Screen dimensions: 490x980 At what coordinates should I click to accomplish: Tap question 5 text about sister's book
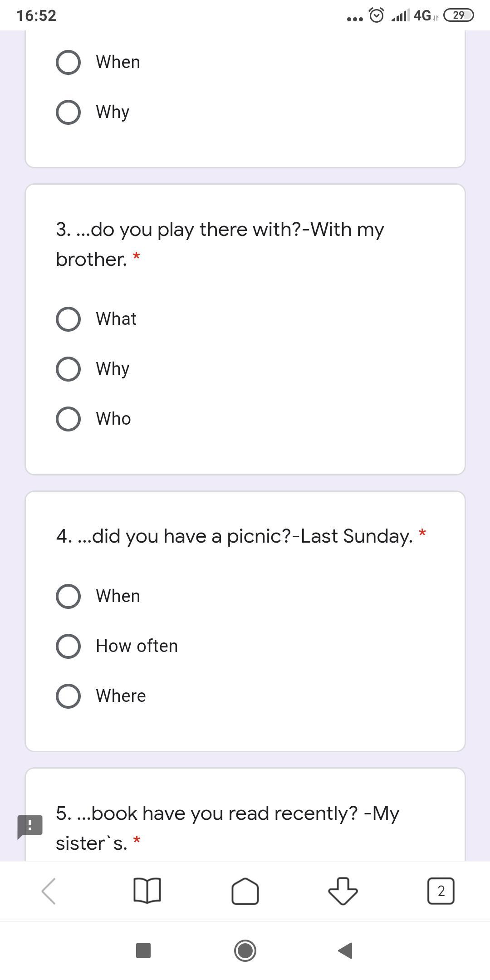pyautogui.click(x=228, y=828)
